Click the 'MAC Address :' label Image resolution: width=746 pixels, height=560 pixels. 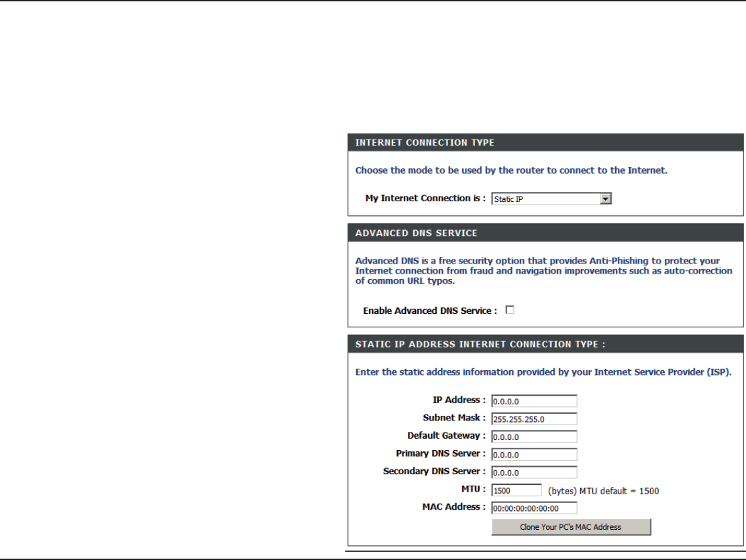(x=454, y=507)
